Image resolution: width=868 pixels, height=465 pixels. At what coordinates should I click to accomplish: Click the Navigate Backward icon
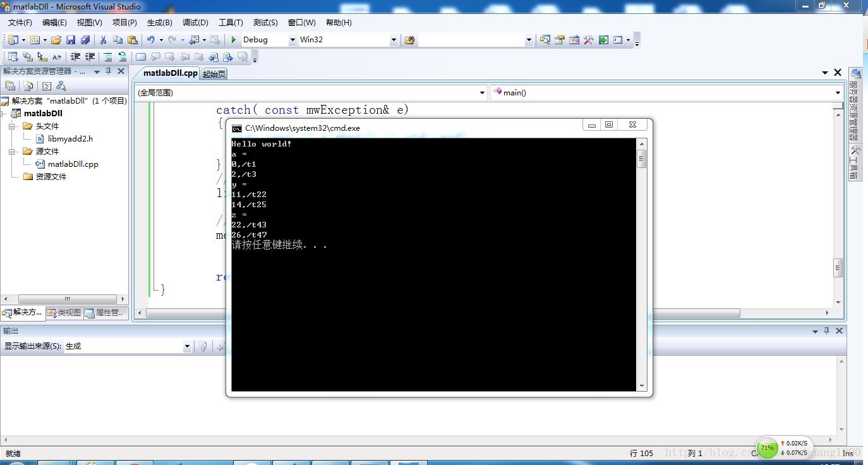(x=194, y=40)
